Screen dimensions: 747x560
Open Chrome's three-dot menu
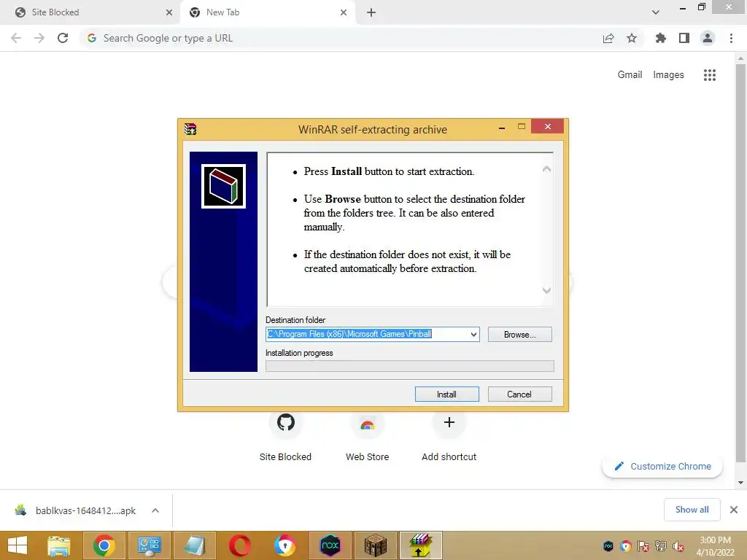tap(731, 38)
